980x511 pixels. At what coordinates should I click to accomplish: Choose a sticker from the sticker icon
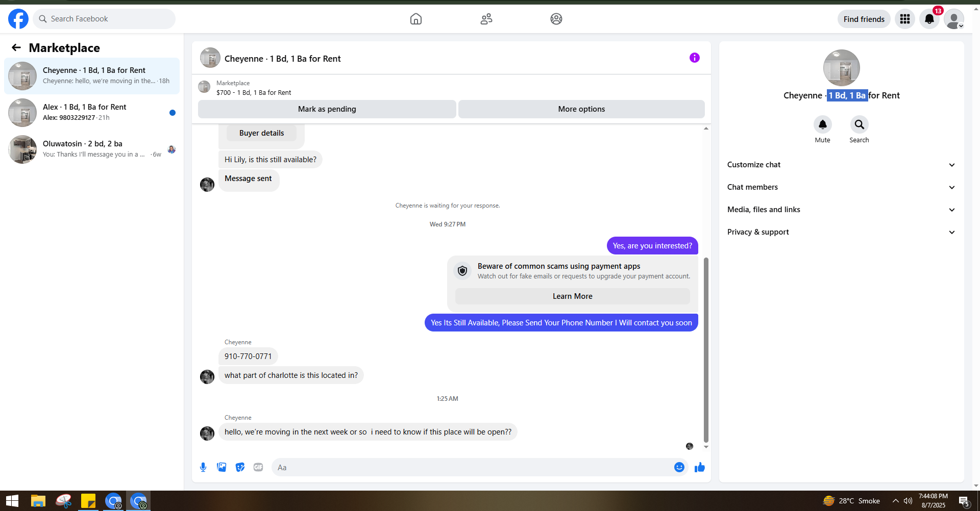click(x=240, y=467)
